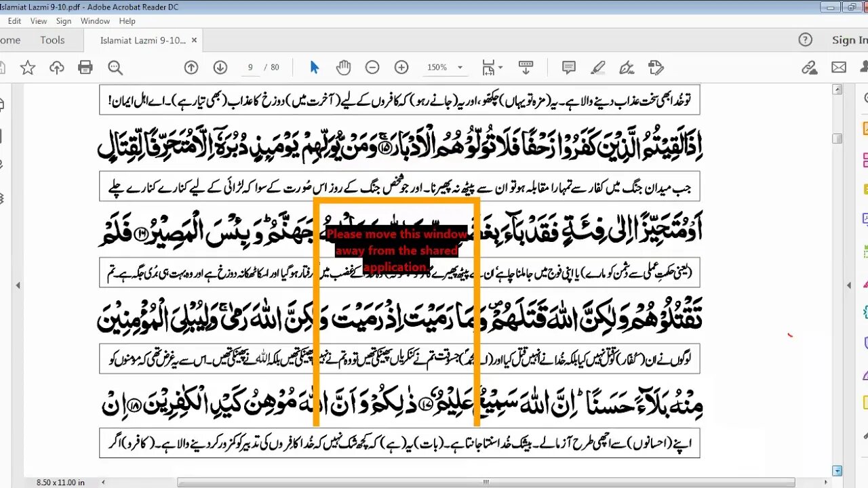Open the Sign menu
This screenshot has height=488, width=868.
pos(64,21)
